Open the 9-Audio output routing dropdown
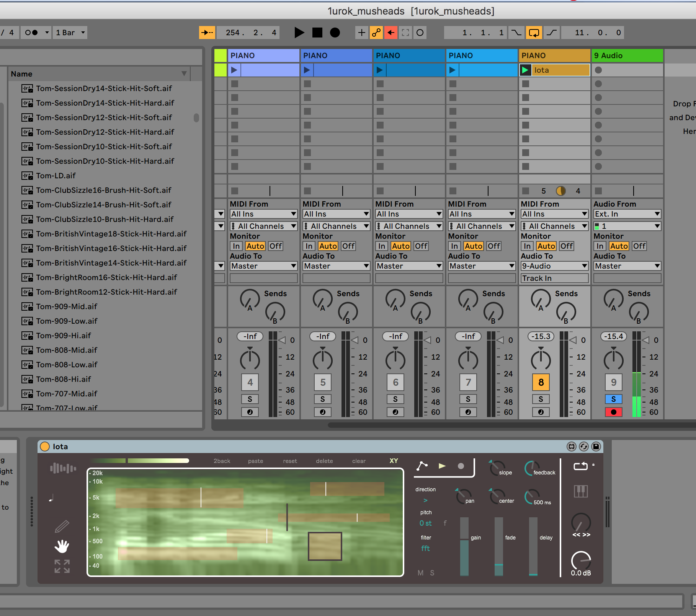This screenshot has width=696, height=616. [x=554, y=266]
